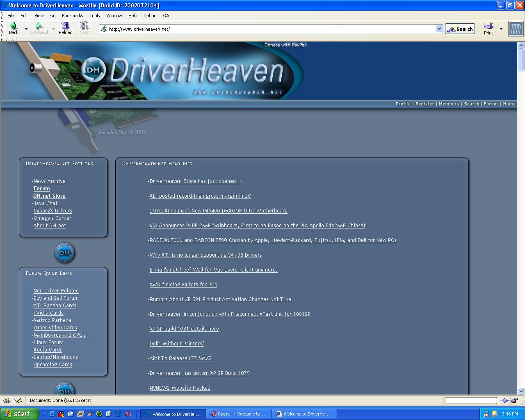
Task: Open the Matrox Parhelia forum link
Action: pyautogui.click(x=52, y=320)
